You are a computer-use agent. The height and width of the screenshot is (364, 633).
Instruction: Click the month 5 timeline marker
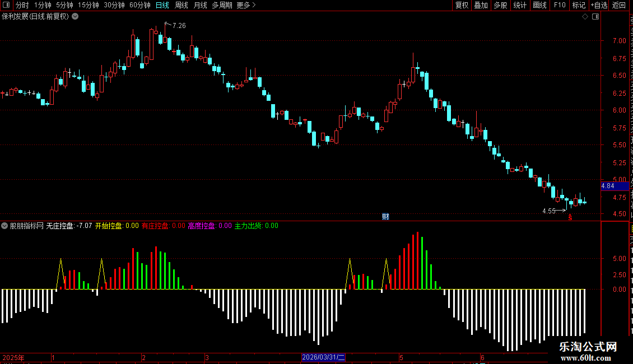tap(401, 357)
